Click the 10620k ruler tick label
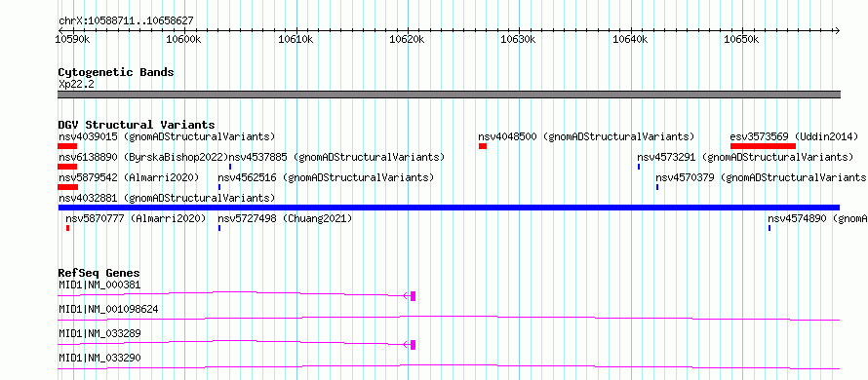This screenshot has height=380, width=868. click(408, 40)
